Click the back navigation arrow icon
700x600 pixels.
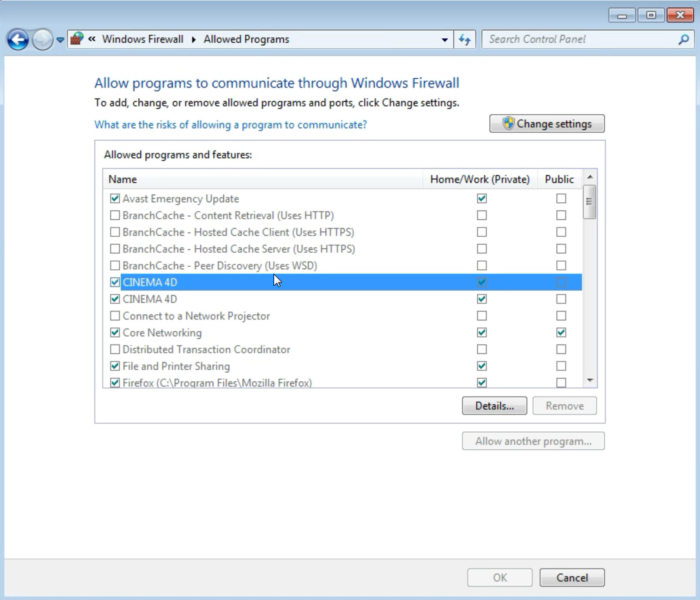(x=18, y=39)
